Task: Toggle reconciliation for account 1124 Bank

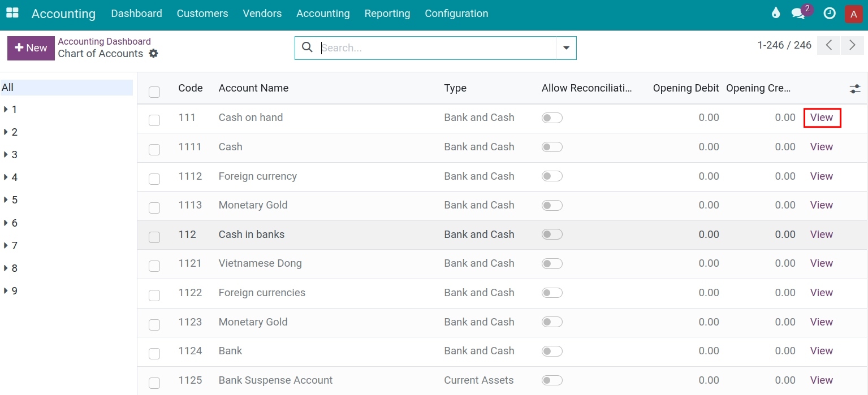Action: coord(552,351)
